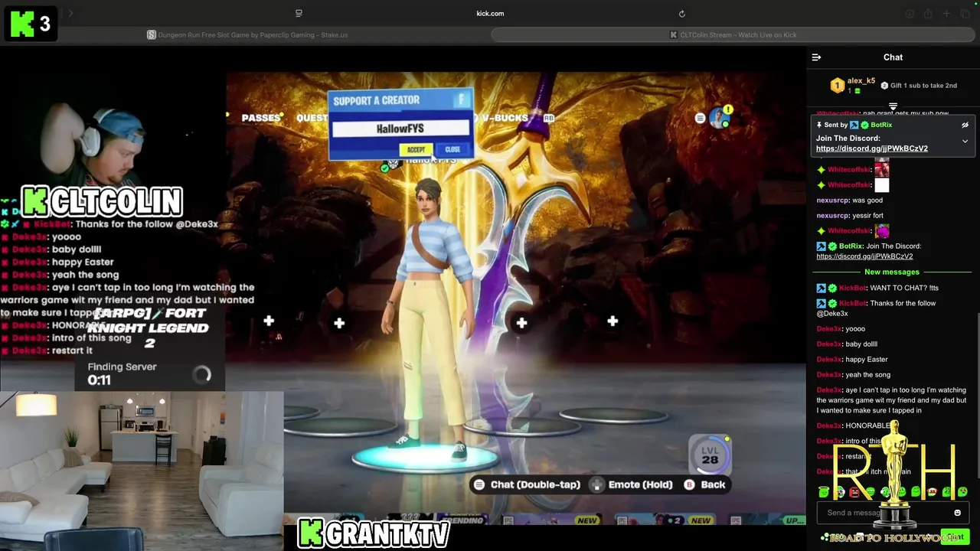Click the green Chat send button
The width and height of the screenshot is (980, 551).
954,537
